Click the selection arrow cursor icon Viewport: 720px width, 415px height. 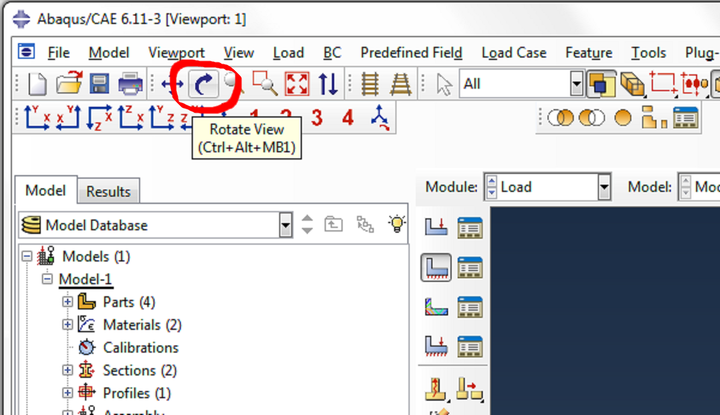444,85
